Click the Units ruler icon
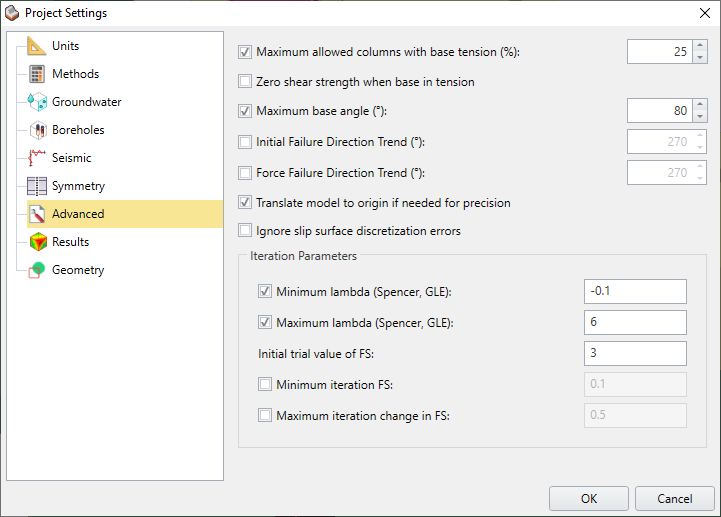The width and height of the screenshot is (721, 517). [37, 46]
